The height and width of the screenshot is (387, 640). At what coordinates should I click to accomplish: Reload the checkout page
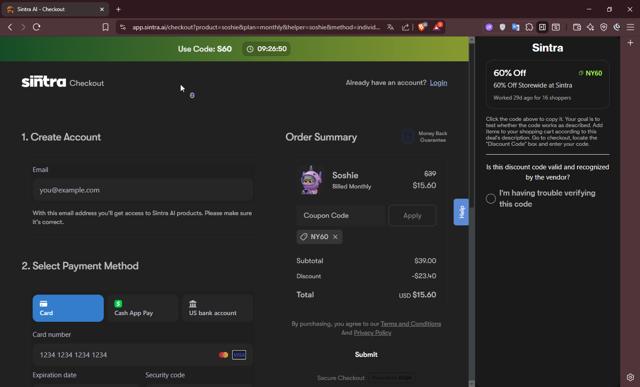coord(36,27)
